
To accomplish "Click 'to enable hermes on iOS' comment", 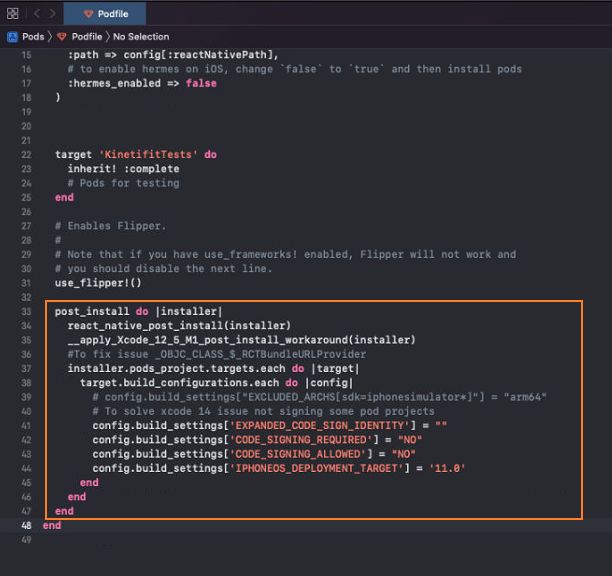I will (x=295, y=69).
